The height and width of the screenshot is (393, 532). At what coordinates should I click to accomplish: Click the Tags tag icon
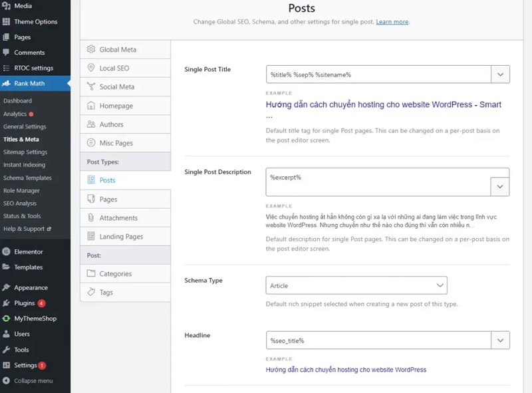(x=91, y=293)
